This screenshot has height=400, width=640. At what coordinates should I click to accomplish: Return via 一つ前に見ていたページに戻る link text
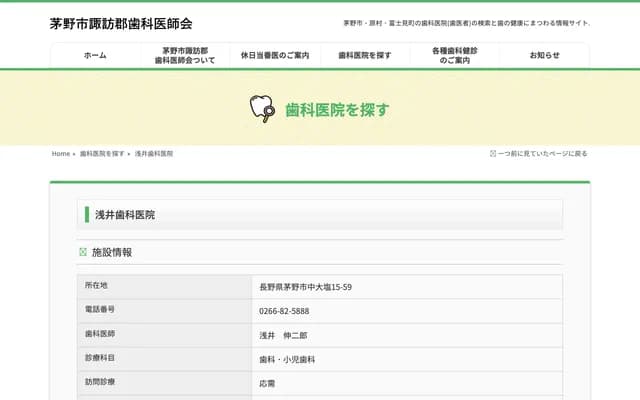coord(543,154)
